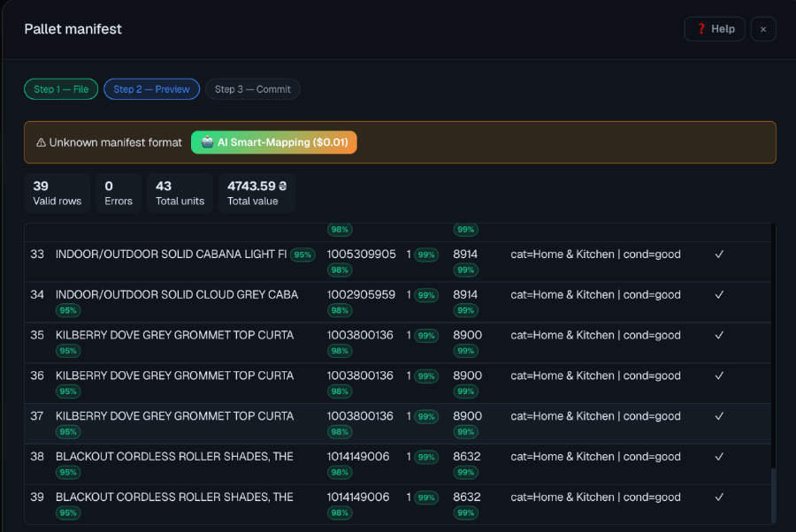Click the checkmark on row 38
The image size is (796, 532).
[x=719, y=456]
